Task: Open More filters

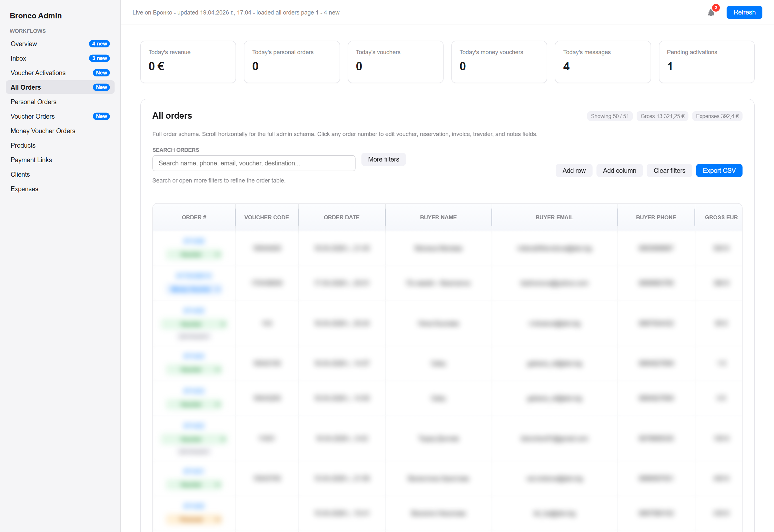Action: click(383, 159)
